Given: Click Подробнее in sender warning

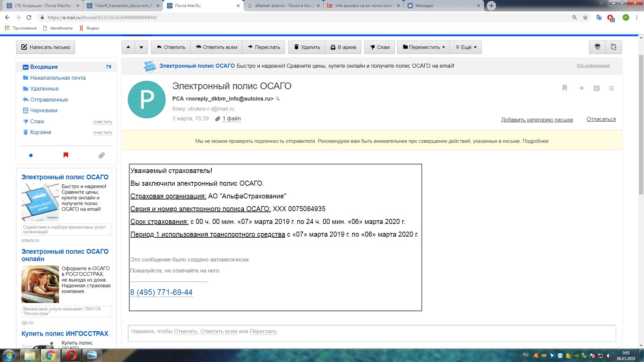Looking at the screenshot, I should point(535,141).
